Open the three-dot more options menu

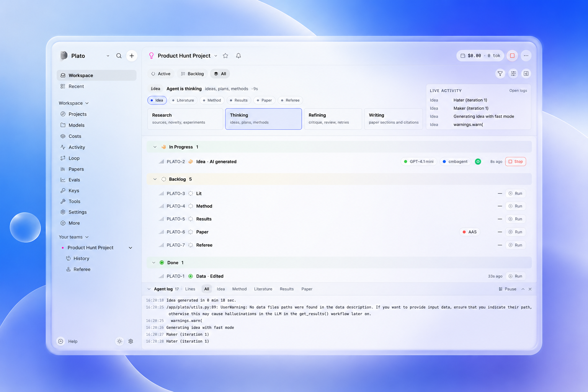point(526,56)
